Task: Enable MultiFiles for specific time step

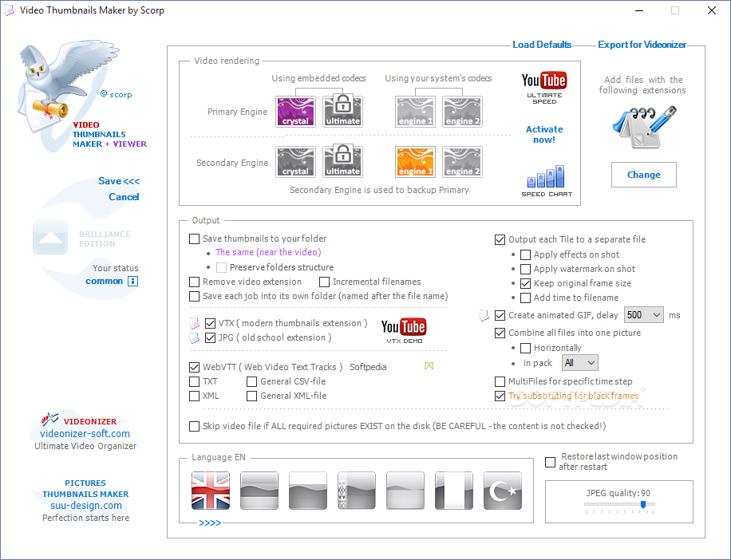Action: (x=500, y=381)
